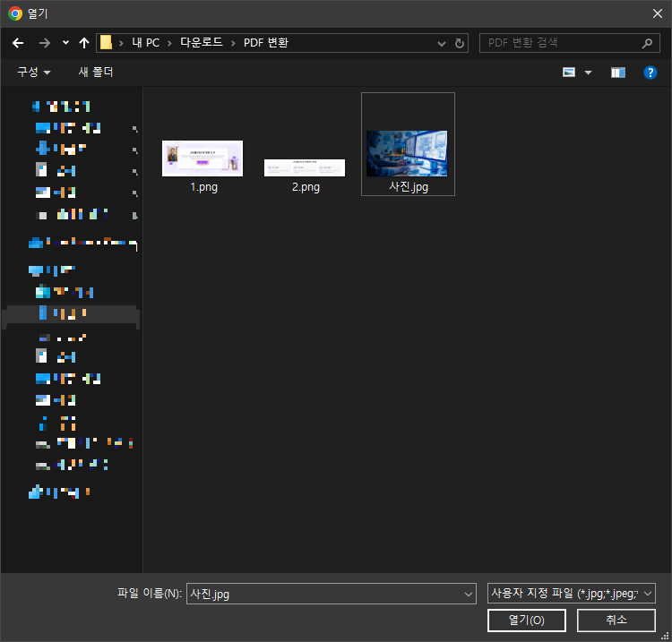Viewport: 672px width, 642px height.
Task: Expand chevron right after 내 PC breadcrumb
Action: click(x=169, y=43)
